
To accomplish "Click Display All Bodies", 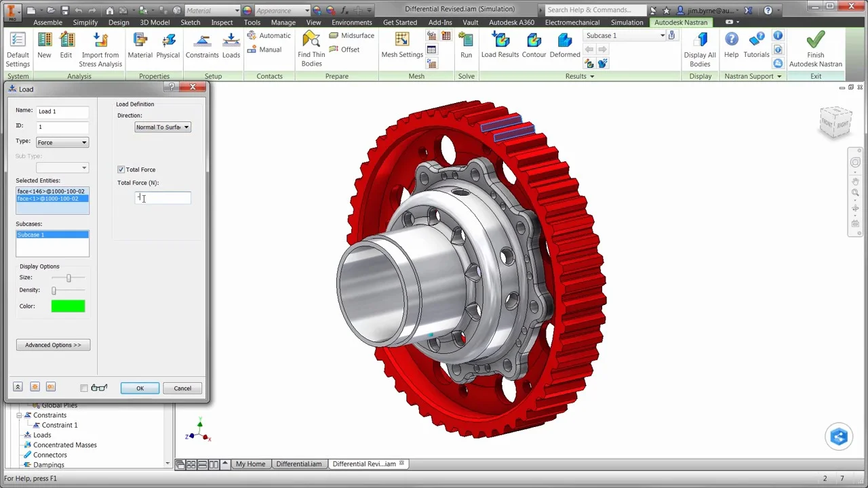I will tap(700, 49).
